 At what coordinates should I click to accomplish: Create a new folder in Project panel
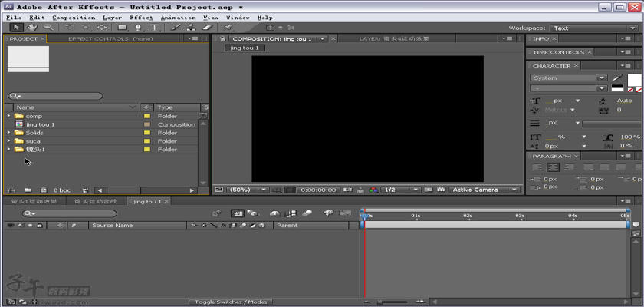(28, 190)
